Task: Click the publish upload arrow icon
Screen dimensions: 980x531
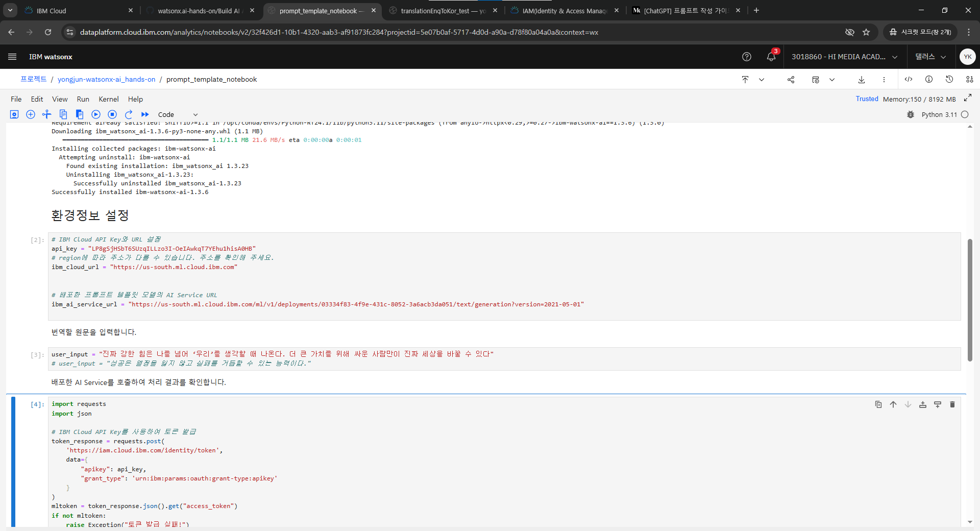Action: pos(745,80)
